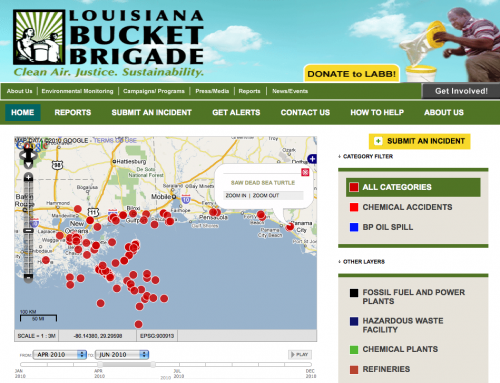Screen dimensions: 500x383
Task: Click Zoom Out link in popup
Action: point(266,195)
